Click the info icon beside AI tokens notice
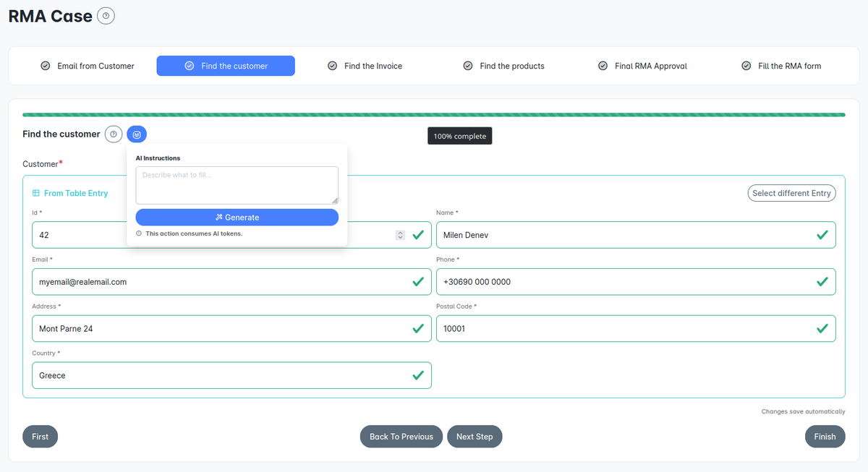The width and height of the screenshot is (868, 472). (139, 233)
